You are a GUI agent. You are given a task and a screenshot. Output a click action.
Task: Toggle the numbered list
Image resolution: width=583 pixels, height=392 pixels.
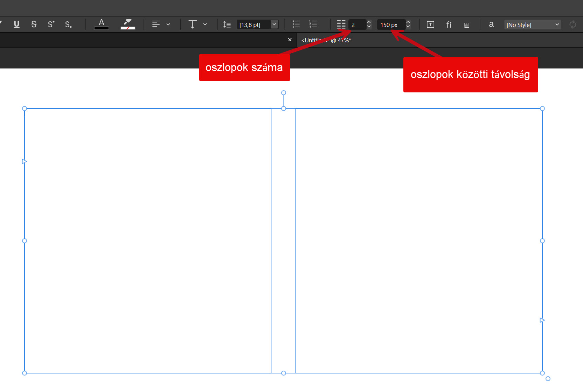click(313, 24)
